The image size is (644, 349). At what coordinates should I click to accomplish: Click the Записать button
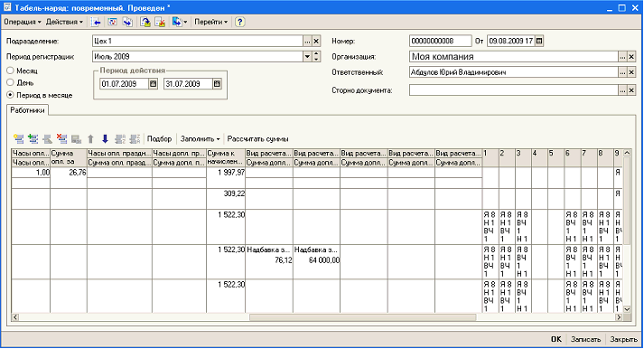(585, 339)
